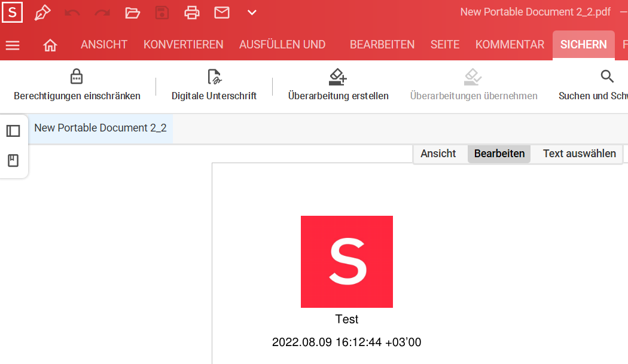Open the bookmarks panel icon
Viewport: 628px width, 364px height.
pyautogui.click(x=13, y=161)
